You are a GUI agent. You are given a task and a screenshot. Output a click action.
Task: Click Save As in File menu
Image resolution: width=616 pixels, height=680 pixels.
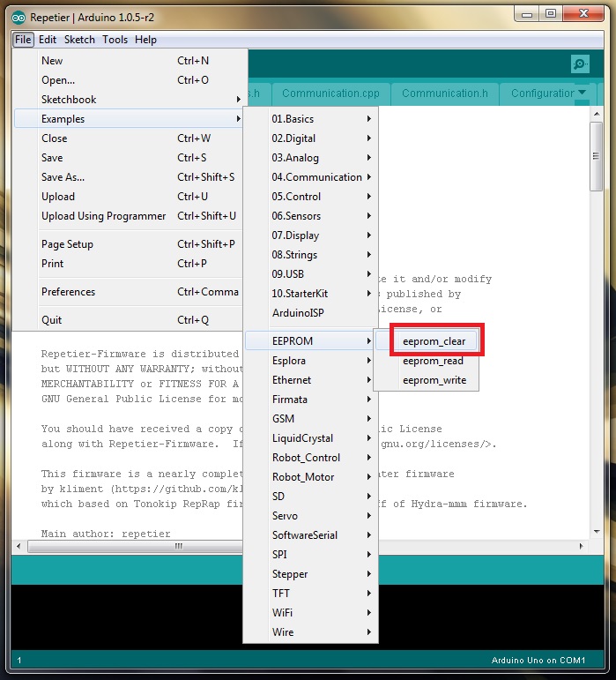(x=63, y=177)
